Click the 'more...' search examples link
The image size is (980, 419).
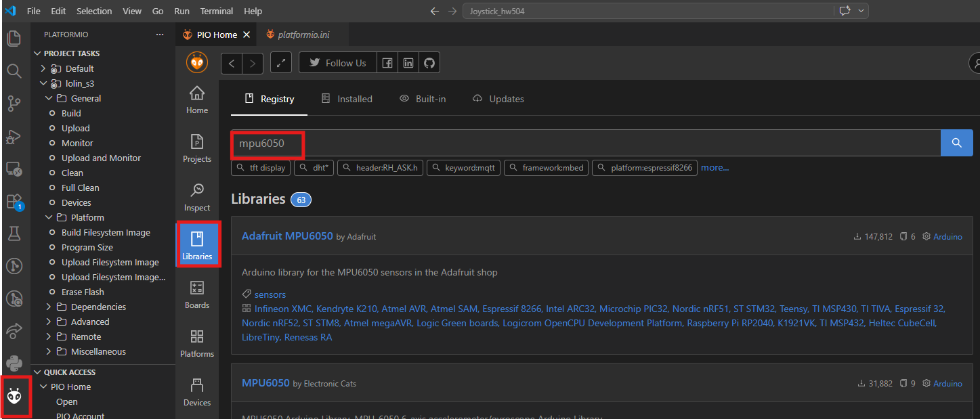[x=715, y=167]
